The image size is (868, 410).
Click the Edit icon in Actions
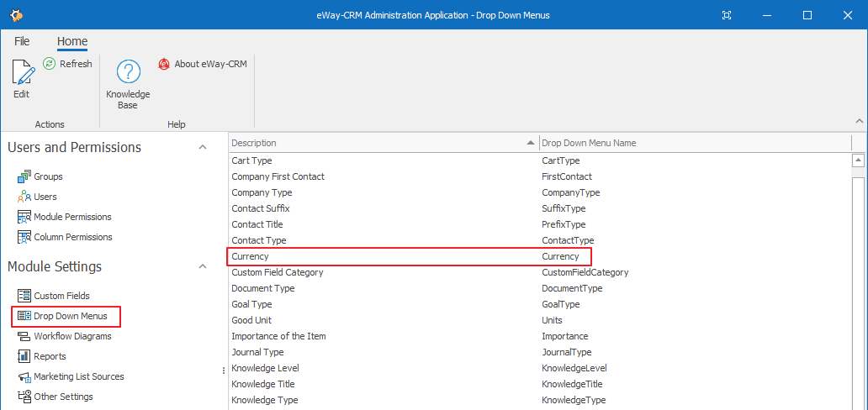pyautogui.click(x=22, y=72)
